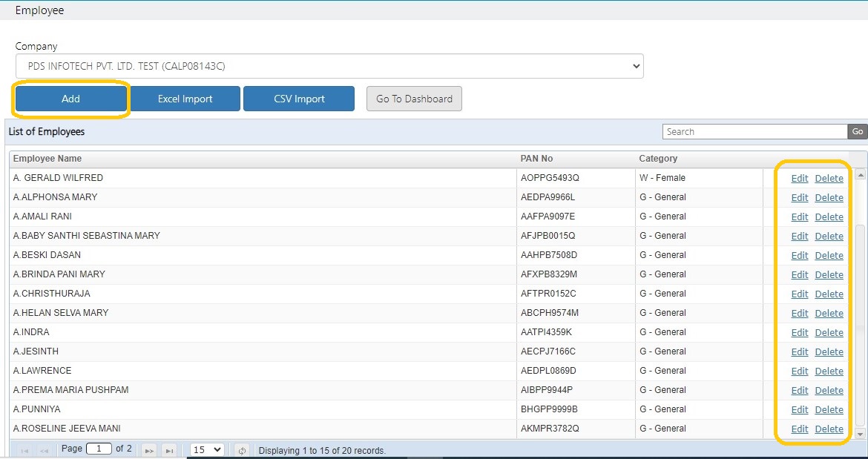This screenshot has height=459, width=868.
Task: Go to the first page icon
Action: [x=25, y=451]
